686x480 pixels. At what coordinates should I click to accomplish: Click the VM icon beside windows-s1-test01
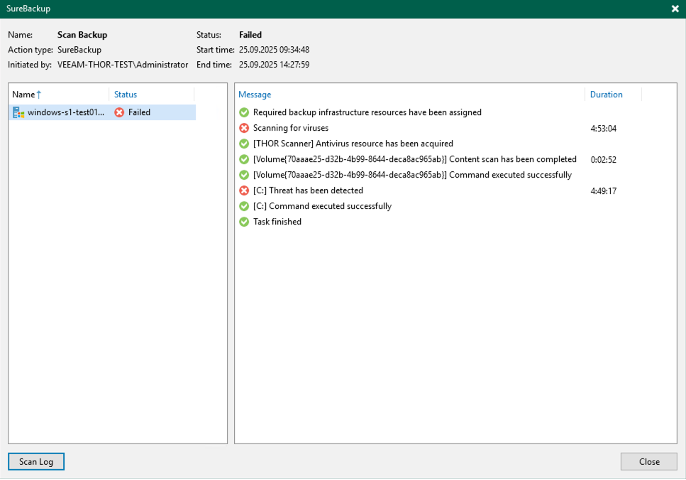pyautogui.click(x=18, y=113)
